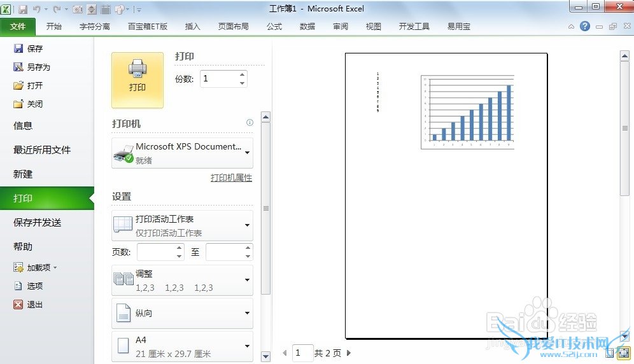634x364 pixels.
Task: Click the settings panel scroll-down arrow
Action: (x=265, y=356)
